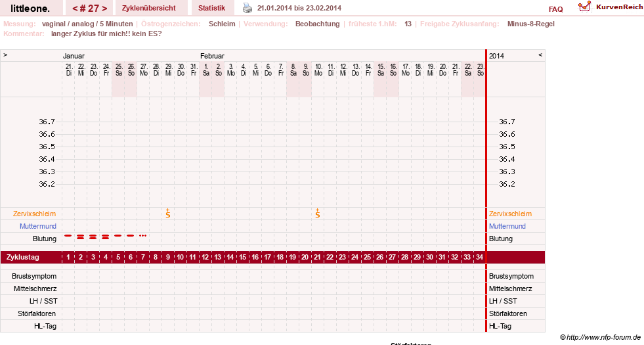Open the nfp-forum.de copyright link
This screenshot has height=345, width=644.
point(600,338)
